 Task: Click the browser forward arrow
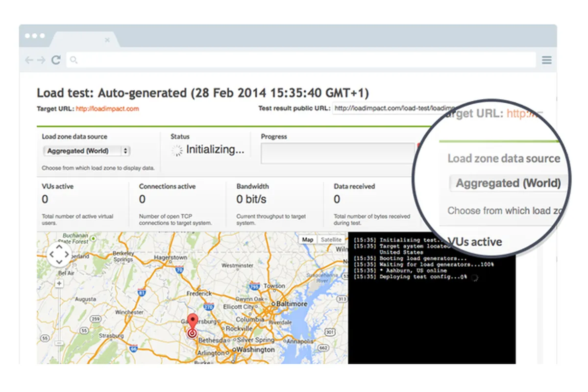pos(42,60)
